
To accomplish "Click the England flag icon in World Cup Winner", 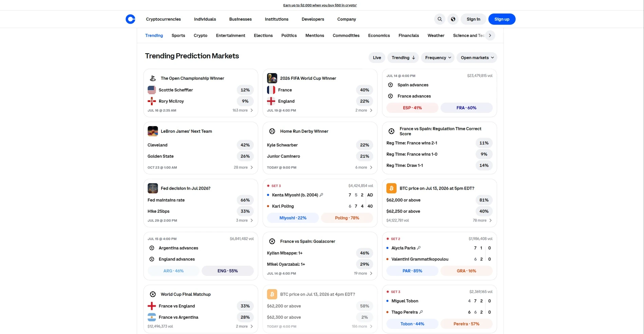I will pyautogui.click(x=271, y=101).
